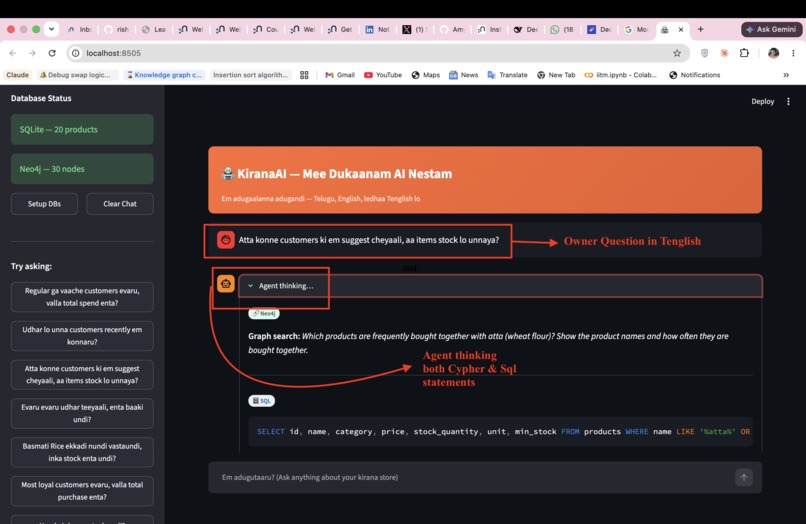Open the Extensions puzzle-piece menu

point(744,53)
